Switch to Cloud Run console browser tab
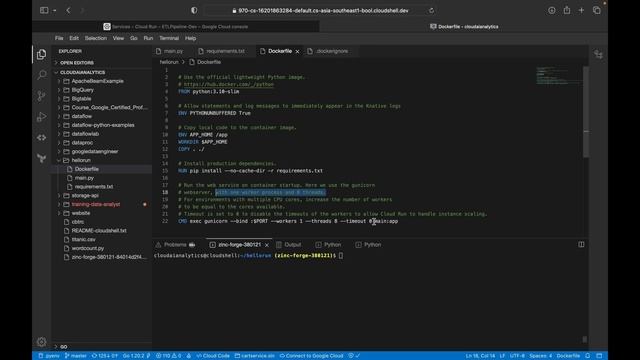Viewport: 640px width, 360px height. 176,27
